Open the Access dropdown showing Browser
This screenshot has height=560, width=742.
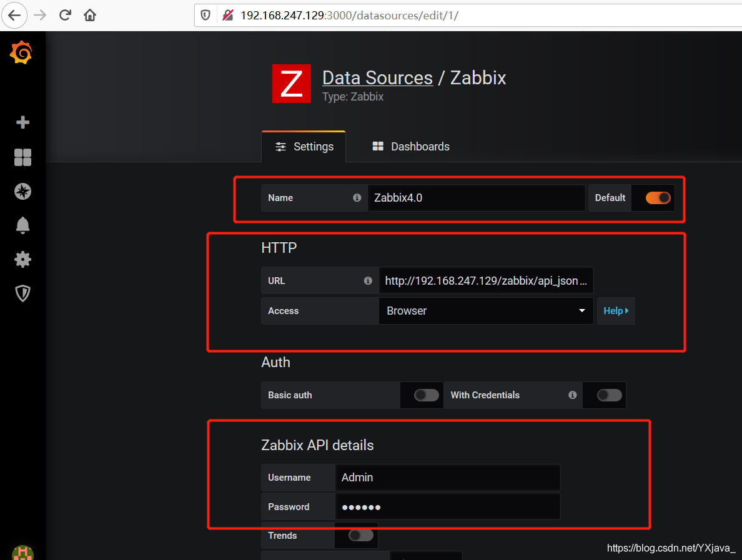tap(486, 311)
